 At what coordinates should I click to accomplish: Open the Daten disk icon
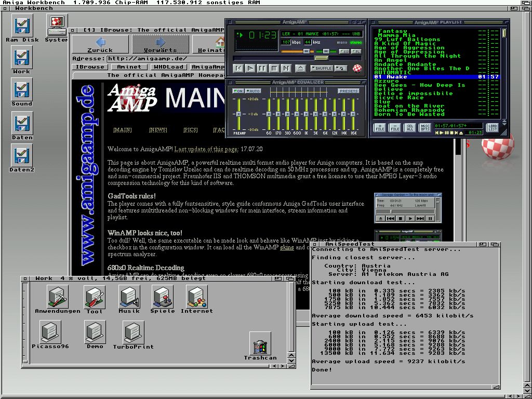pos(22,123)
